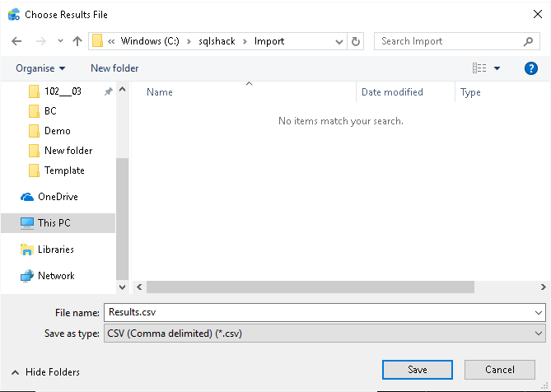Select This PC in sidebar
Screen dimensions: 551x392
tap(54, 223)
